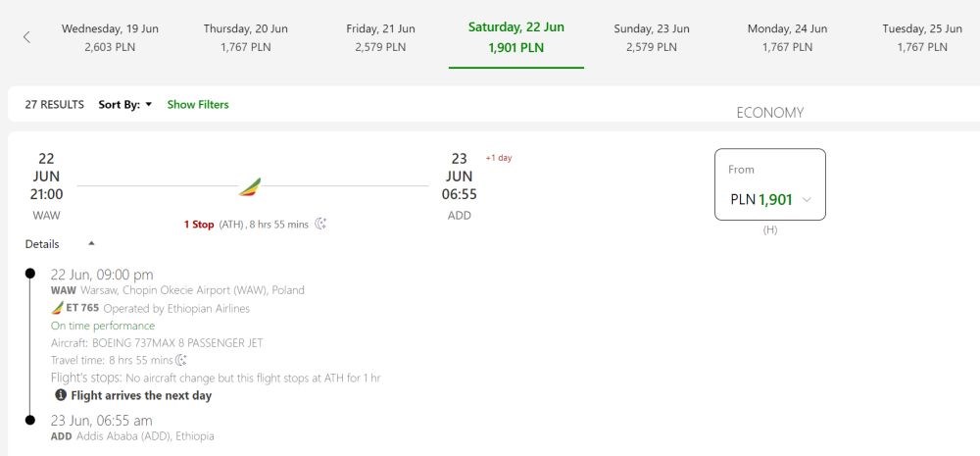Click the departure timeline dot for 22 Jun
Screen dimensions: 980x456
coord(30,274)
